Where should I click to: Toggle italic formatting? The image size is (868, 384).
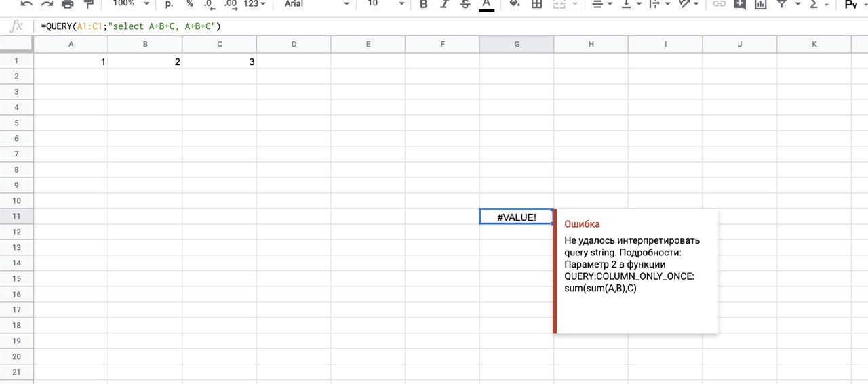[444, 4]
